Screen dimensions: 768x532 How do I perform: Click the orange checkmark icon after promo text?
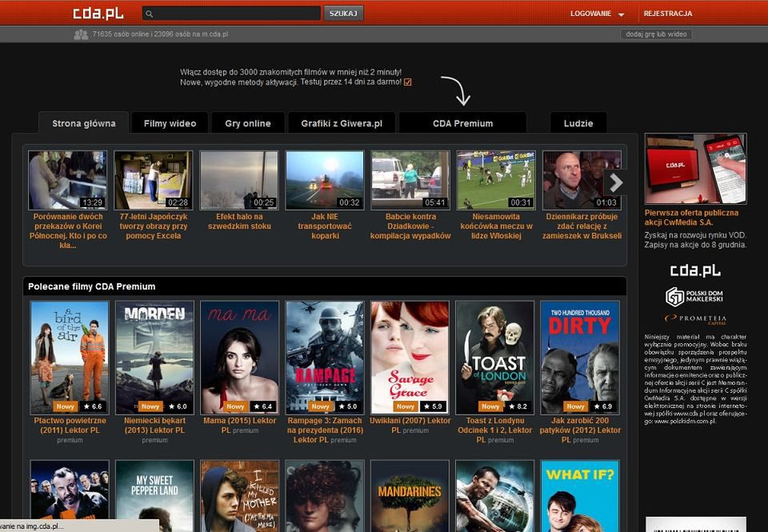(x=407, y=82)
